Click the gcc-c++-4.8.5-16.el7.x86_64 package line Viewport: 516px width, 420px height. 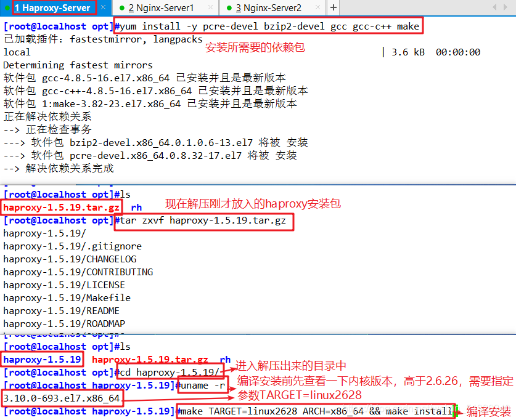coord(155,91)
